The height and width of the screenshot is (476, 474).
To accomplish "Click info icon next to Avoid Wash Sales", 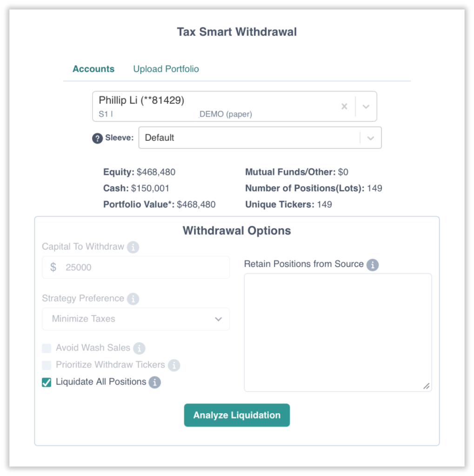I will [x=139, y=348].
